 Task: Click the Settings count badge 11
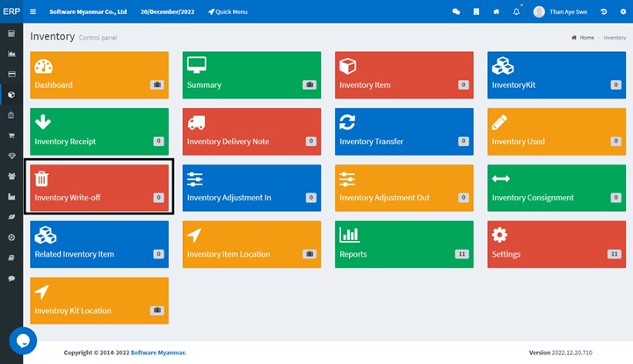tap(614, 254)
